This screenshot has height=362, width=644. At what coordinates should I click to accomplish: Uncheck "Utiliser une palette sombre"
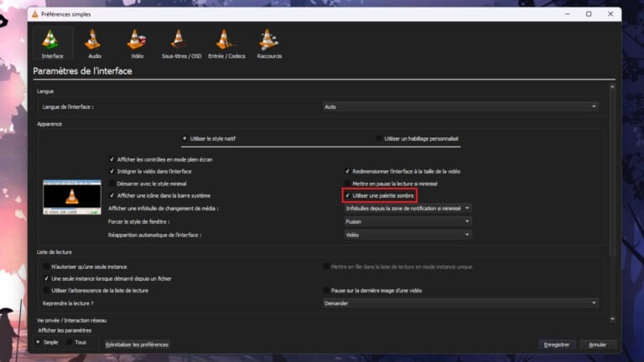(347, 196)
